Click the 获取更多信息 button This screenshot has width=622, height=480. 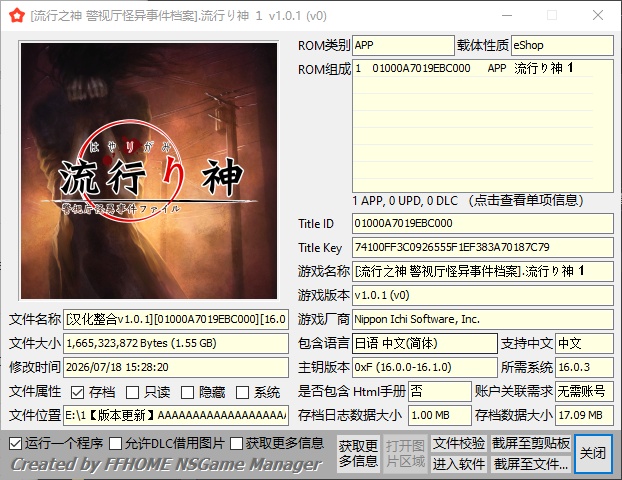(358, 454)
